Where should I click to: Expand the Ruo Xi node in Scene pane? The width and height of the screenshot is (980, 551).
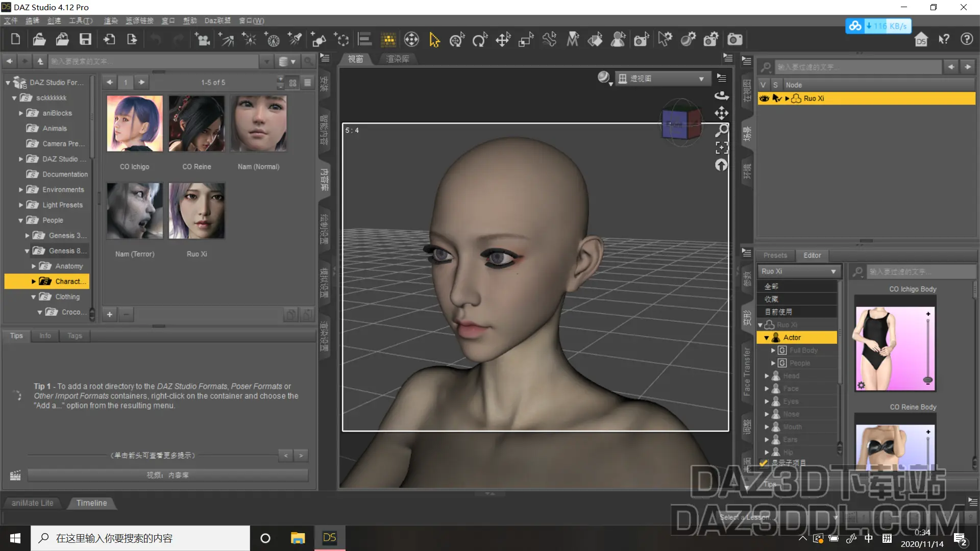coord(787,98)
